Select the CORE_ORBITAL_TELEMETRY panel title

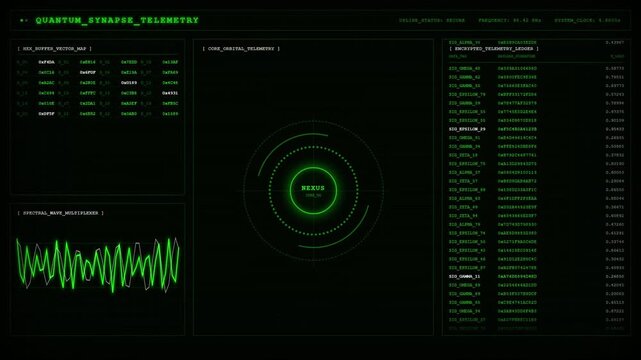tap(241, 49)
